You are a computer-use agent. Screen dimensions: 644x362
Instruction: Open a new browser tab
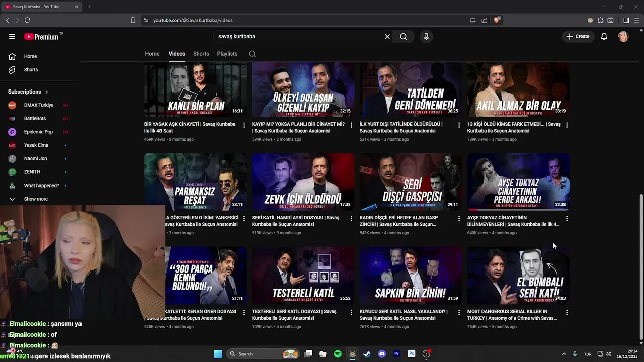(x=89, y=7)
